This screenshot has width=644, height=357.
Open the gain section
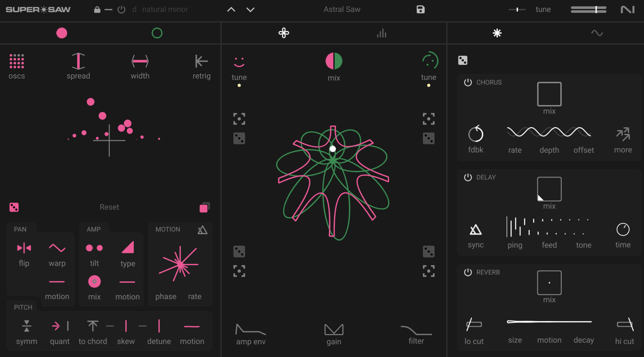(x=334, y=335)
